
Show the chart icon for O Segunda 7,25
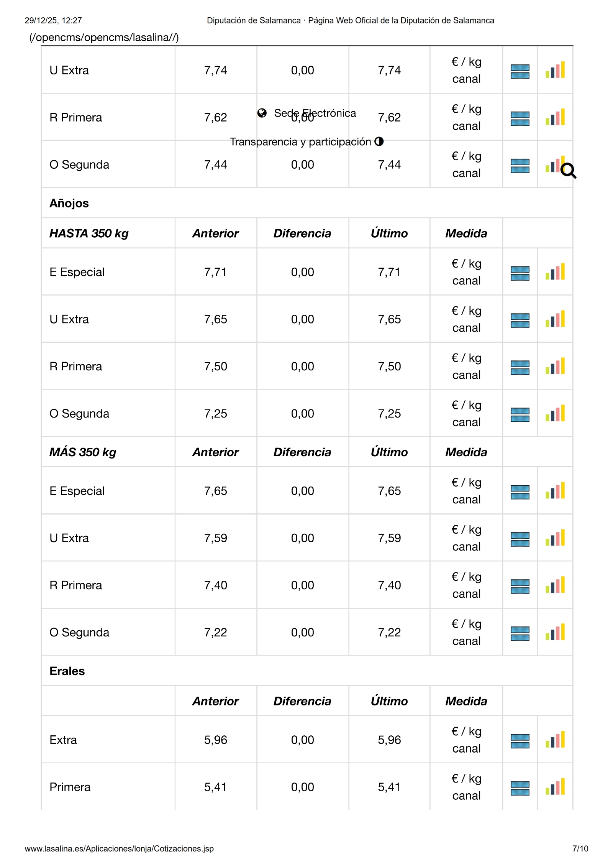555,413
